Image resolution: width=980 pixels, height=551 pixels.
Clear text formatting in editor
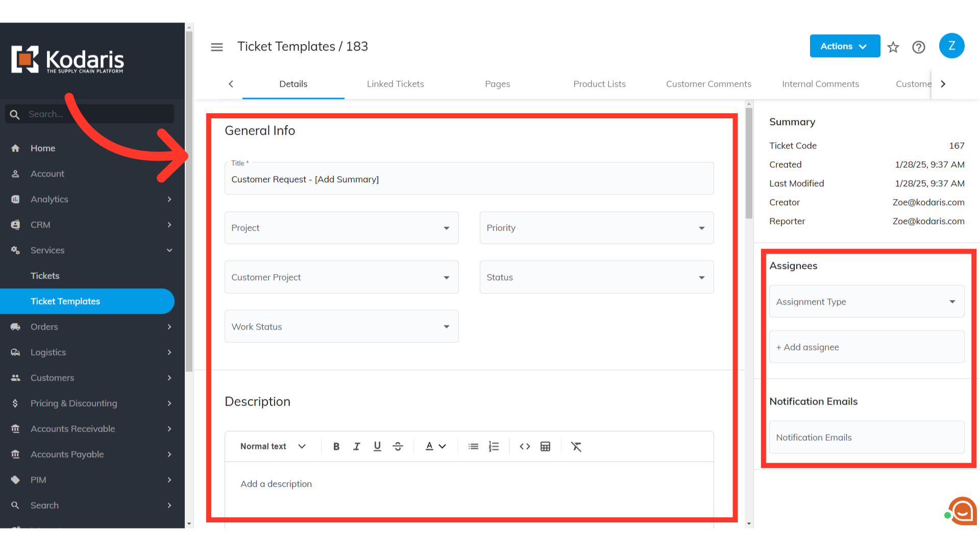point(576,446)
